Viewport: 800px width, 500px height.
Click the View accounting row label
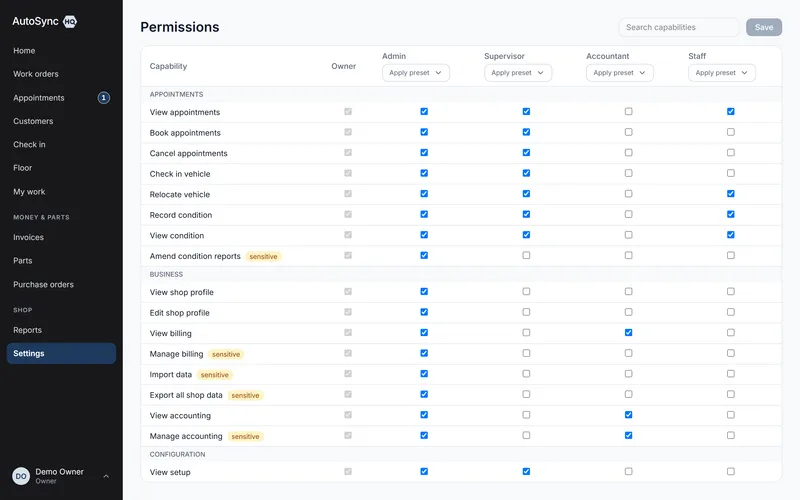point(180,416)
